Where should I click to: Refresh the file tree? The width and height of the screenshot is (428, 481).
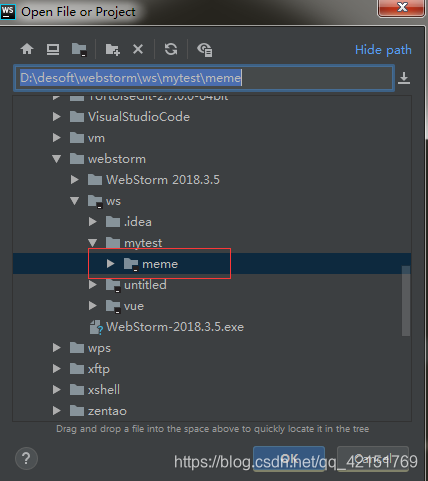click(x=171, y=49)
